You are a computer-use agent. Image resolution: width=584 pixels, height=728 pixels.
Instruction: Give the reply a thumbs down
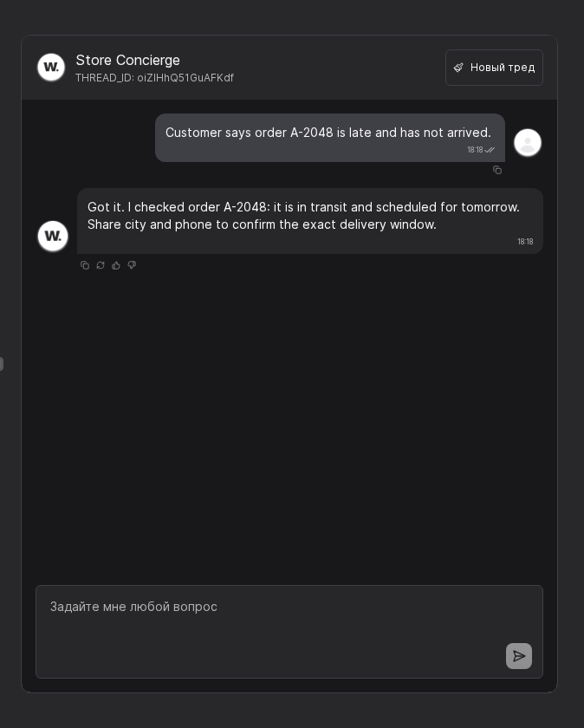pos(132,265)
